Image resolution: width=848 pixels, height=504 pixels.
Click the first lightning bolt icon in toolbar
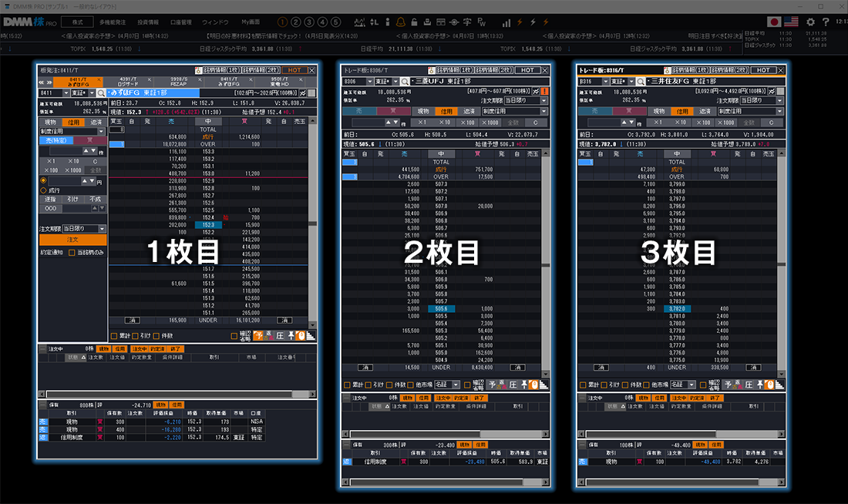pyautogui.click(x=520, y=22)
